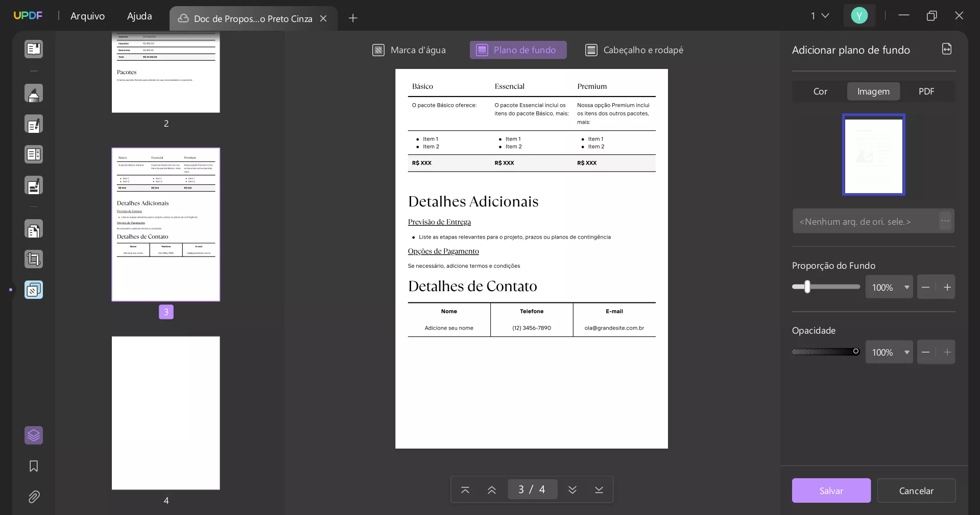Screen dimensions: 980x515
Task: Open the file export icon near Adicionar plano de fundo
Action: [946, 49]
